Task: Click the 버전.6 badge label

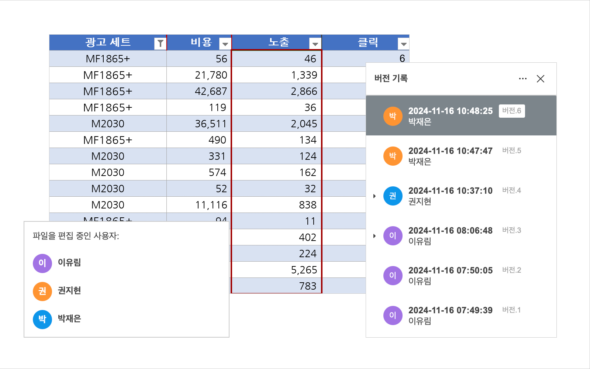Action: 512,111
